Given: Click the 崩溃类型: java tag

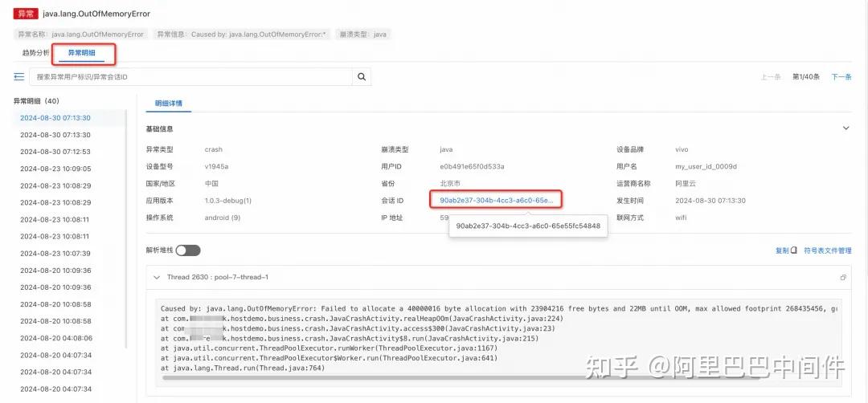Looking at the screenshot, I should pyautogui.click(x=363, y=35).
